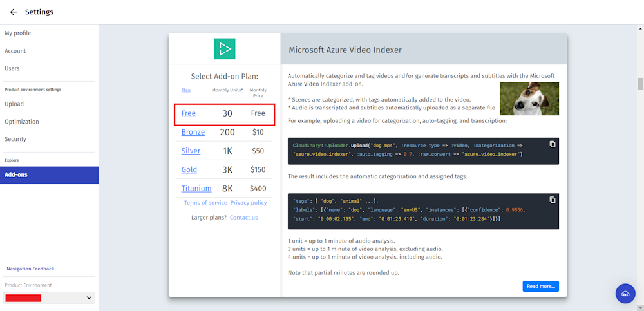Click the scrollbar up arrow
Image resolution: width=644 pixels, height=311 pixels.
point(640,28)
